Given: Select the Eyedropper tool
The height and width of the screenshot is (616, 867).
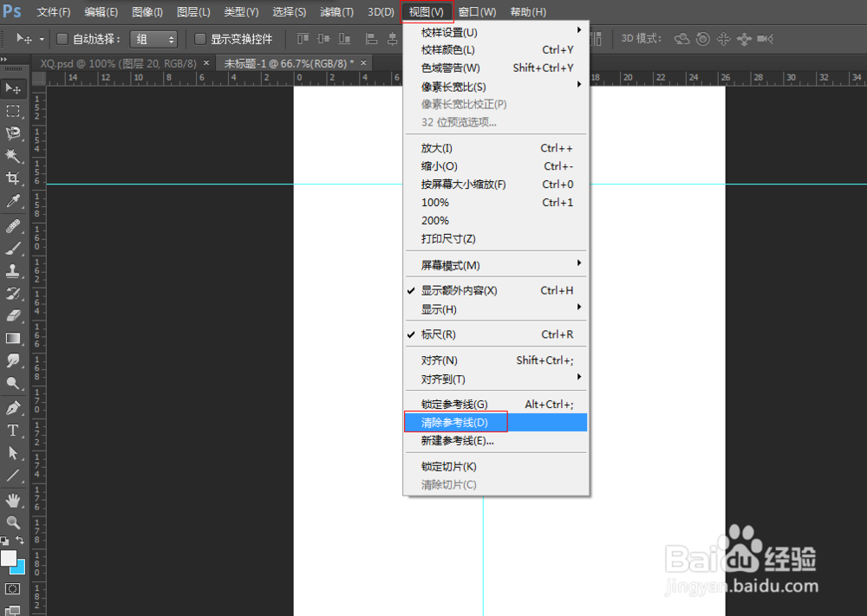Looking at the screenshot, I should click(13, 200).
